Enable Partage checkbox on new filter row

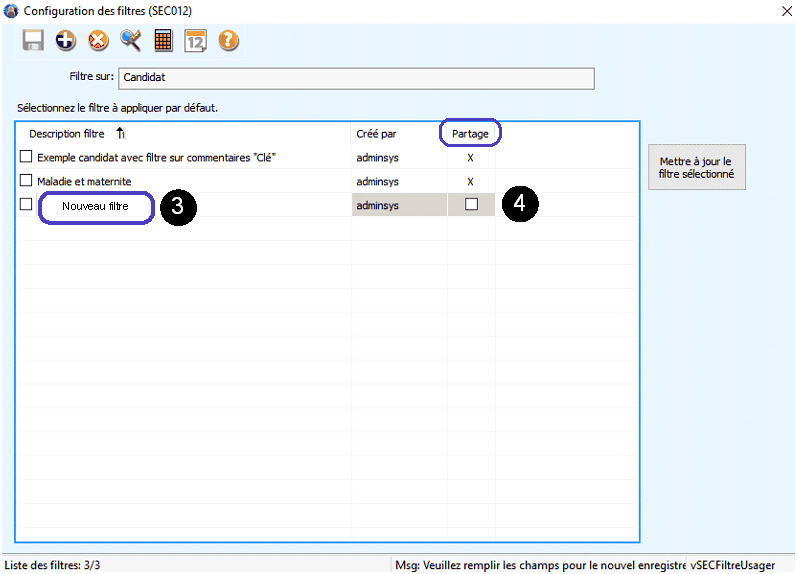[x=471, y=205]
